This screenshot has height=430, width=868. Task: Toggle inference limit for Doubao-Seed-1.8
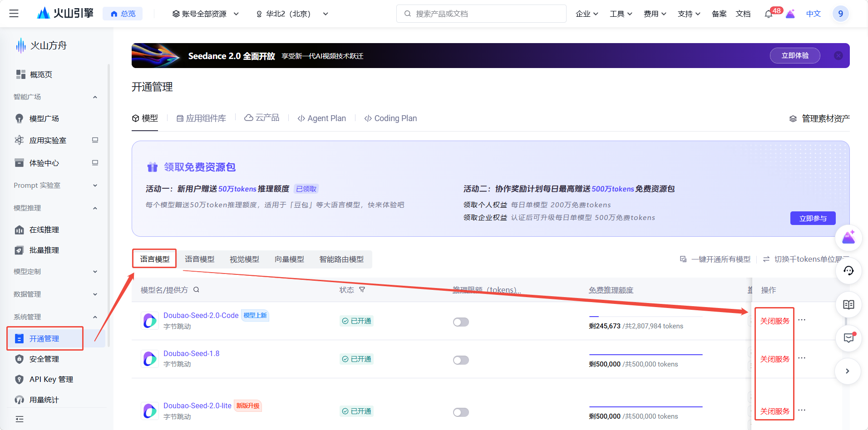(461, 360)
